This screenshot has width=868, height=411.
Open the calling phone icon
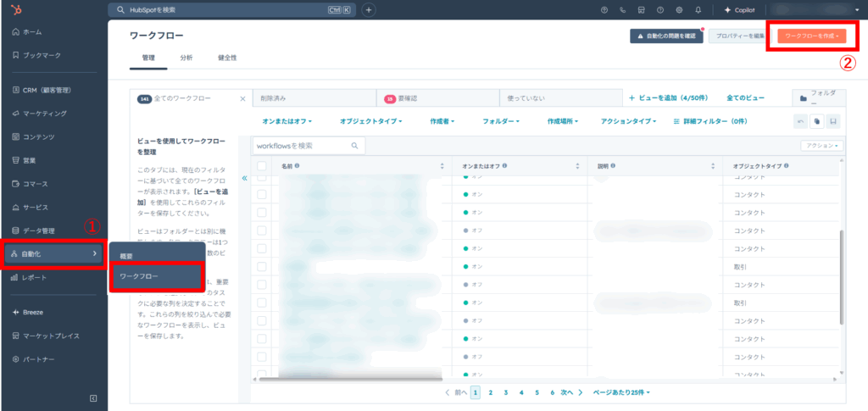click(623, 10)
